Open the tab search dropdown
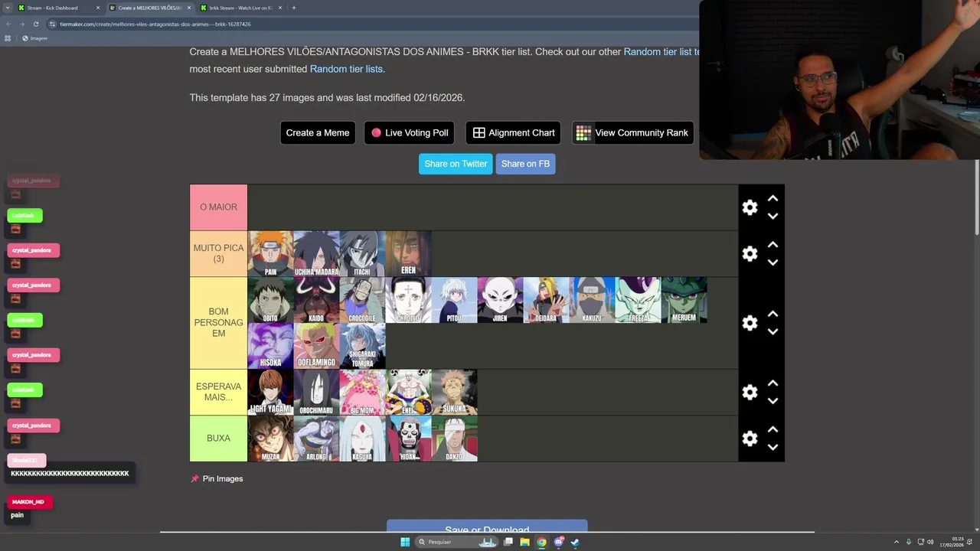This screenshot has height=551, width=980. pos(8,8)
